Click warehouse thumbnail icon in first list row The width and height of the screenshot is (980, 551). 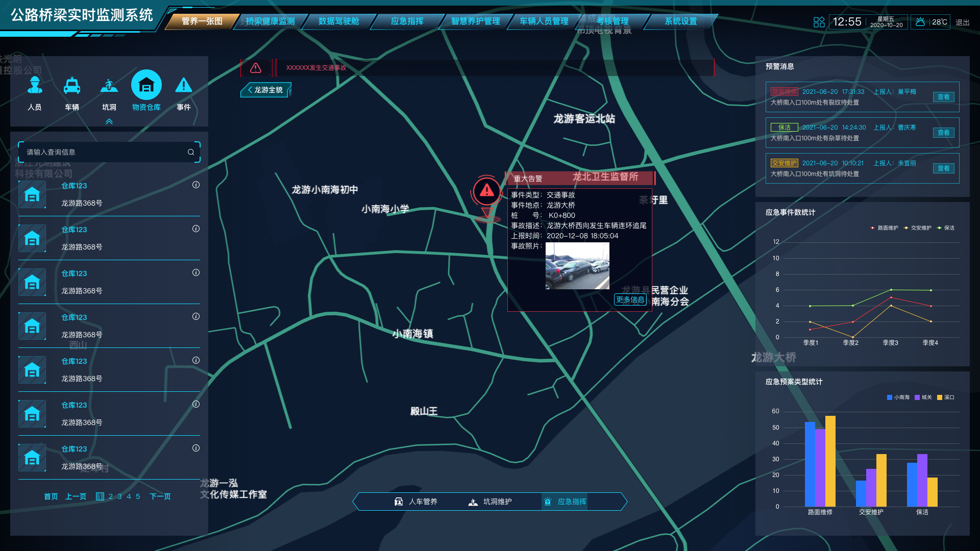(x=32, y=194)
